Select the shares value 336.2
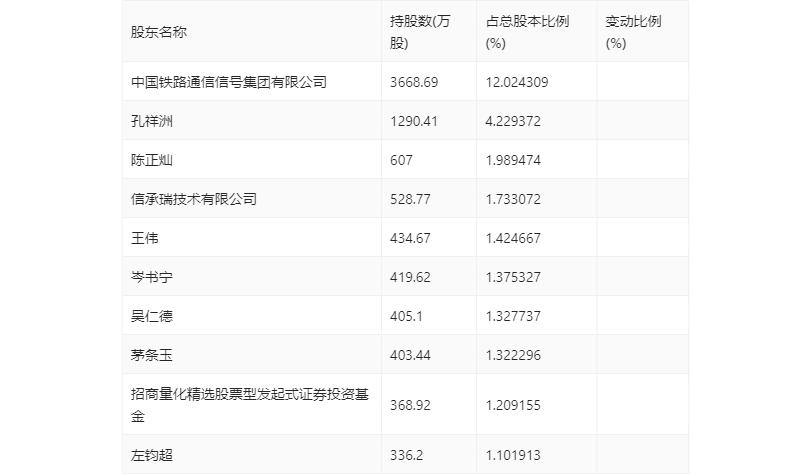 pos(407,455)
